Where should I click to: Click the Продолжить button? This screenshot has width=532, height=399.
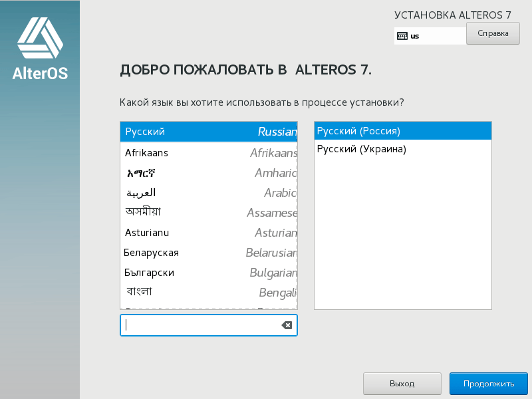(489, 384)
